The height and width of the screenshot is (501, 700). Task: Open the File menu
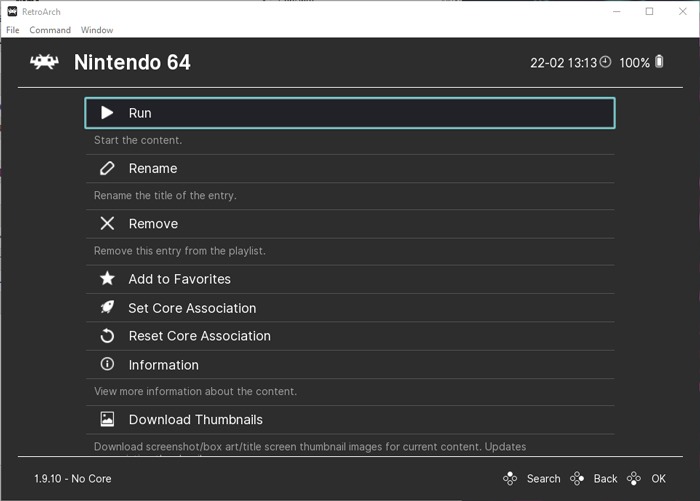coord(12,30)
